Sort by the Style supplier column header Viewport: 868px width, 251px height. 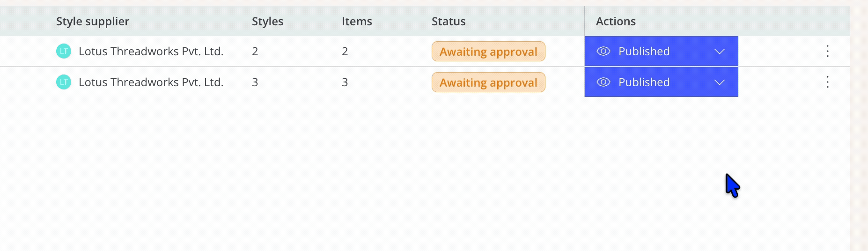tap(93, 21)
